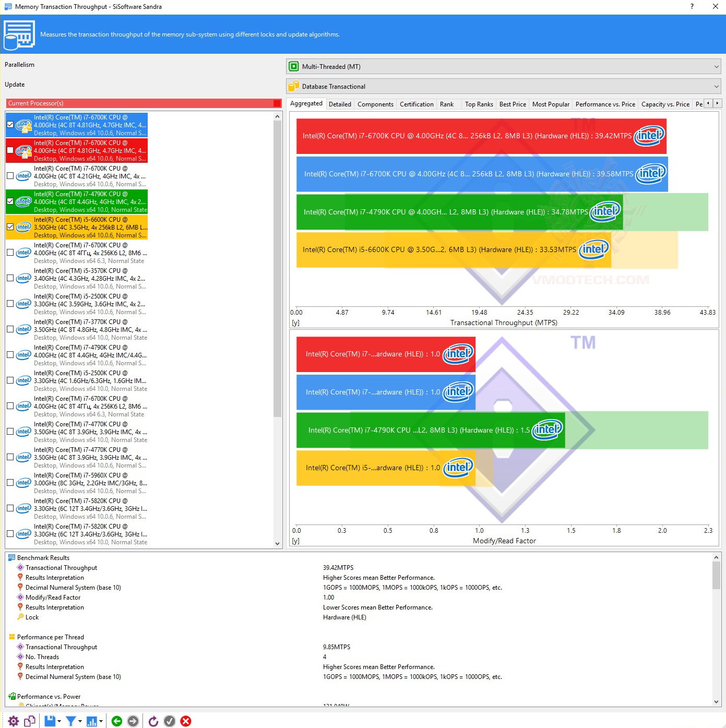Image resolution: width=726 pixels, height=728 pixels.
Task: Switch to the Aggregated tab
Action: click(x=306, y=103)
